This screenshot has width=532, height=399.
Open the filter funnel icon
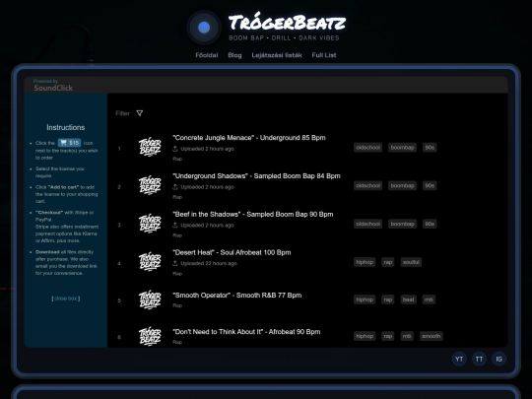click(x=140, y=113)
